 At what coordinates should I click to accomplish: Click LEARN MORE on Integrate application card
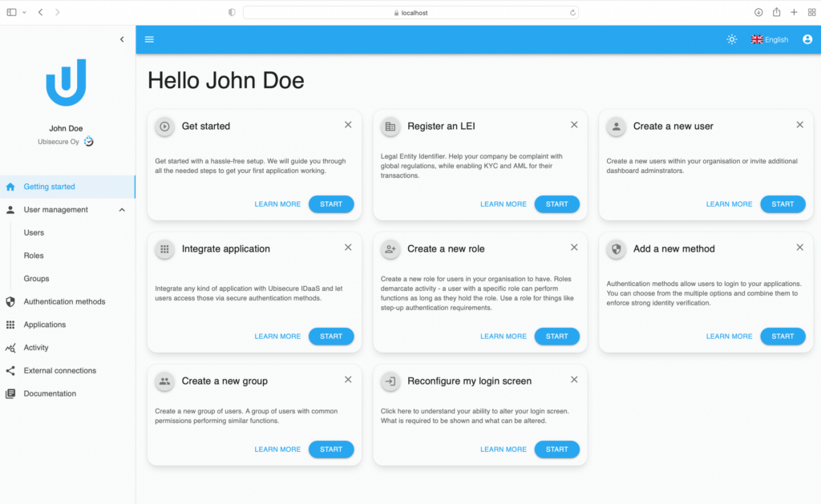277,337
